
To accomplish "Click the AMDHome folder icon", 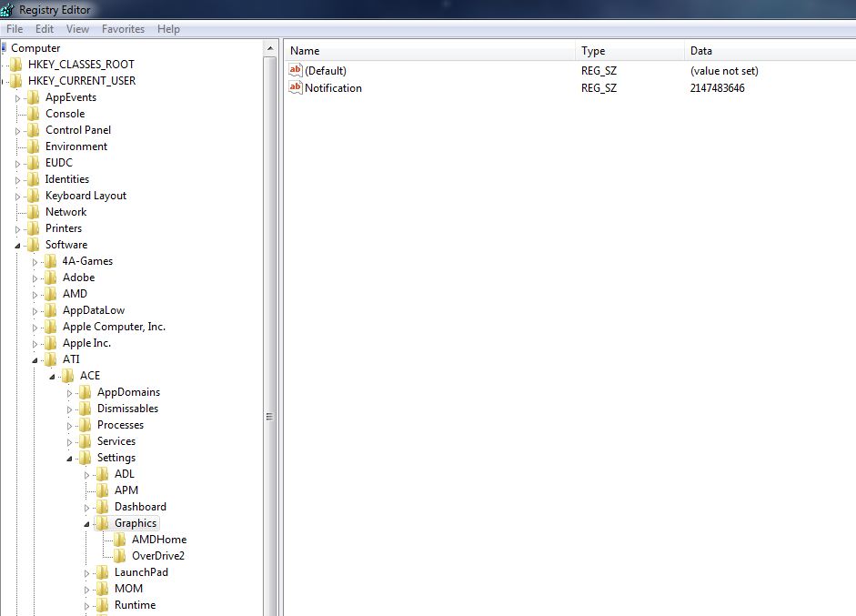I will click(120, 540).
